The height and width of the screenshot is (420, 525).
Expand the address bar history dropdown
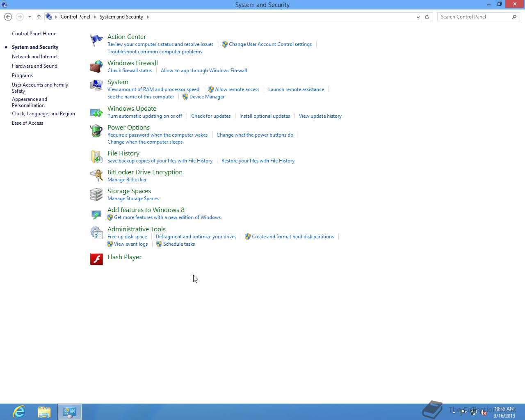[x=418, y=17]
